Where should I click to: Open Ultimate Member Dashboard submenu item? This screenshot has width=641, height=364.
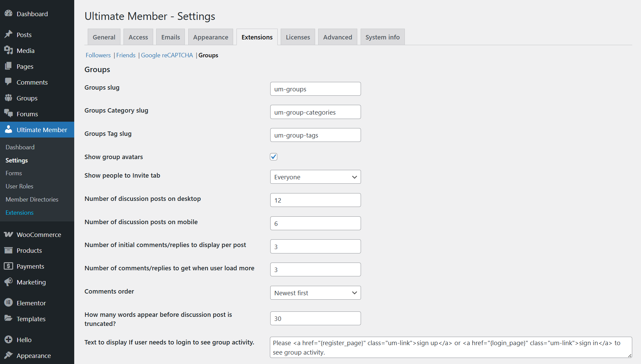coord(20,147)
